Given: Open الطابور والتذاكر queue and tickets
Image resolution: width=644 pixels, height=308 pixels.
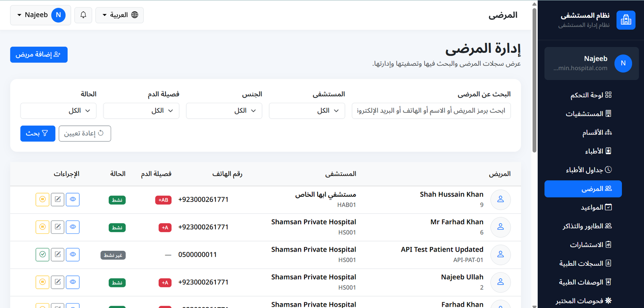Looking at the screenshot, I should coord(583,226).
